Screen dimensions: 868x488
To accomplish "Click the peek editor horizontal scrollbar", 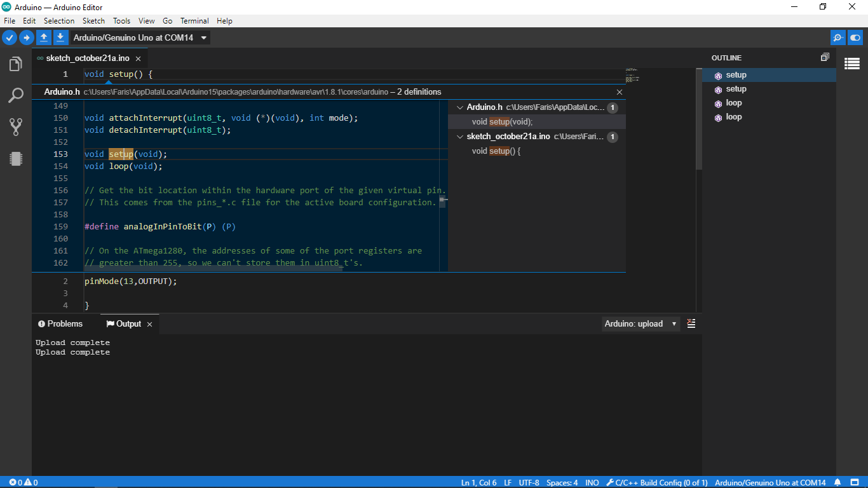I will pyautogui.click(x=213, y=269).
